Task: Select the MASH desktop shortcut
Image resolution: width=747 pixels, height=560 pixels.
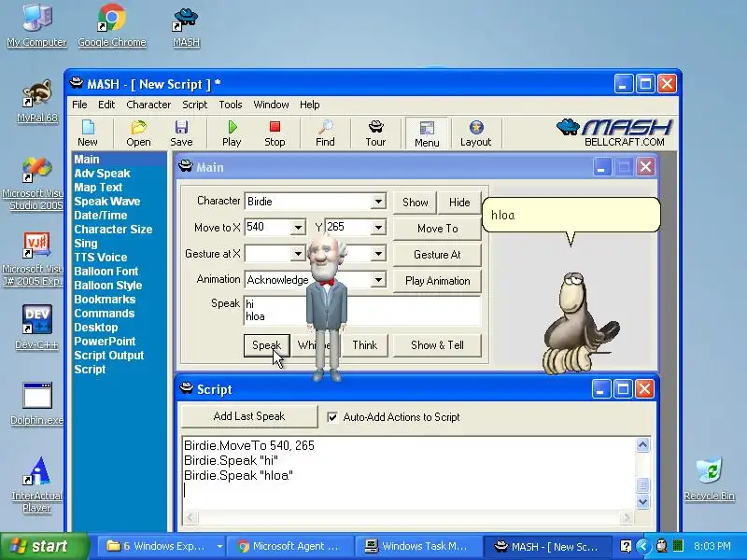Action: (x=186, y=28)
